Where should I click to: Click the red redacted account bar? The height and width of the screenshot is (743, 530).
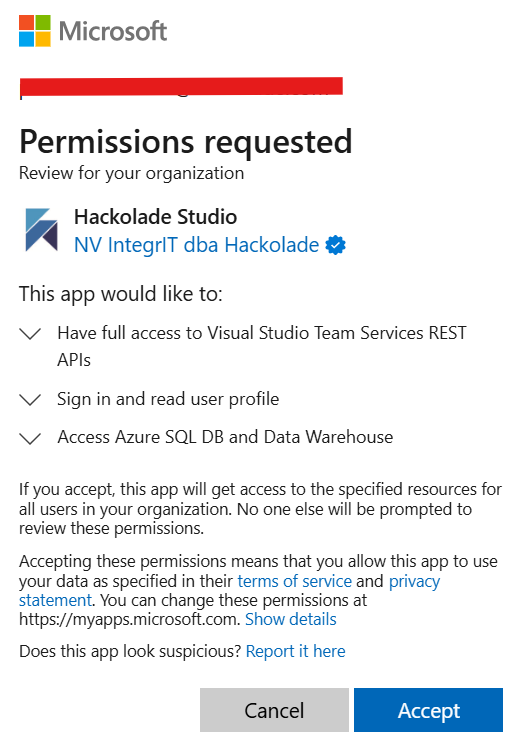(x=181, y=87)
